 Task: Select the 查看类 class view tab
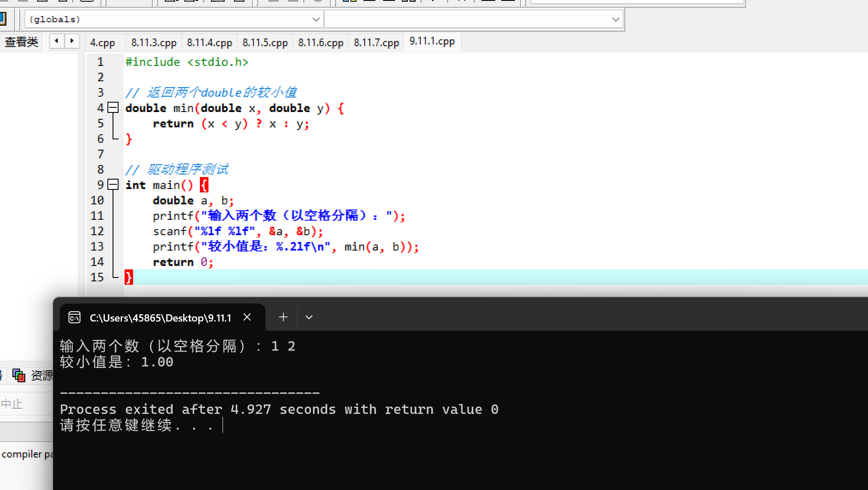tap(21, 42)
